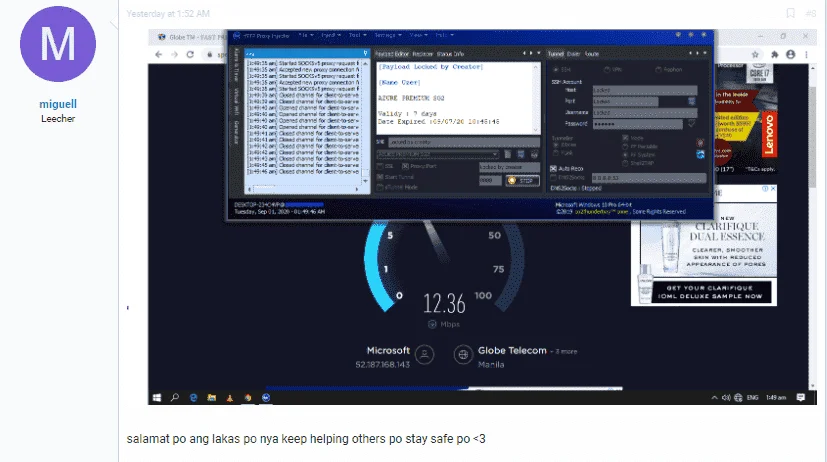The width and height of the screenshot is (827, 462).
Task: Open File Explorer from the taskbar
Action: (x=211, y=398)
